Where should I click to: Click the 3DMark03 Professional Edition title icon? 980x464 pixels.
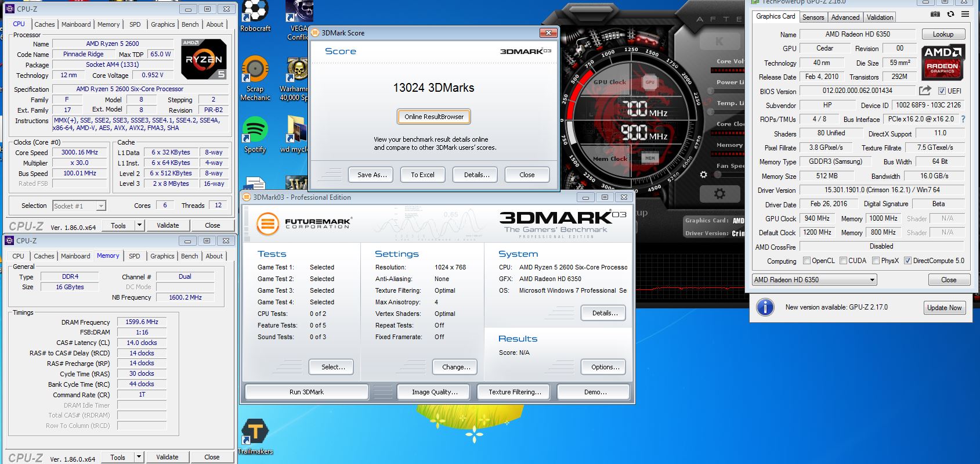(x=247, y=197)
